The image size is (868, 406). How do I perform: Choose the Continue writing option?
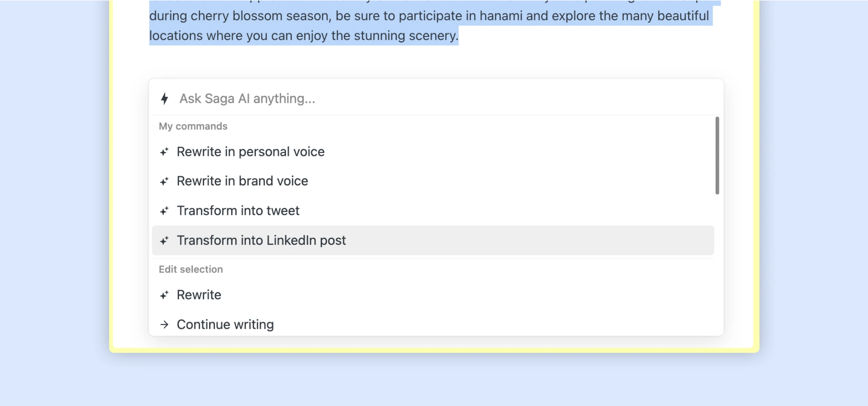point(225,325)
